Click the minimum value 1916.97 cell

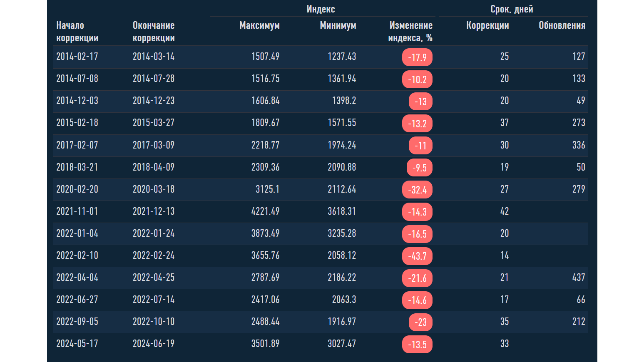click(342, 322)
